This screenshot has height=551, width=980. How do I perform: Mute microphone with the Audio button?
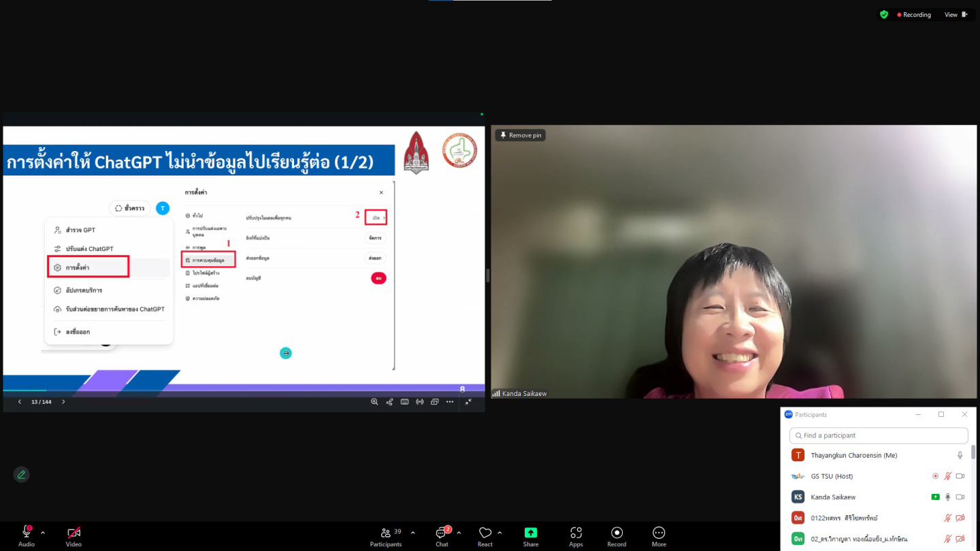click(x=27, y=535)
